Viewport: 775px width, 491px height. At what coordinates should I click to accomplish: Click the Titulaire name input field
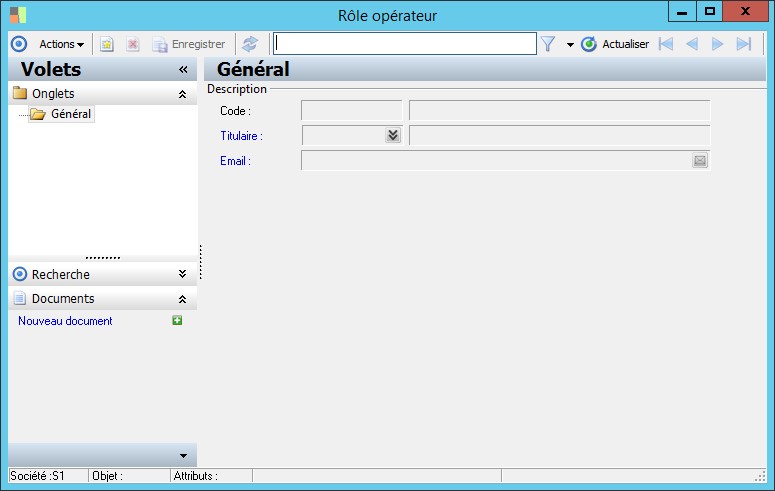[560, 135]
